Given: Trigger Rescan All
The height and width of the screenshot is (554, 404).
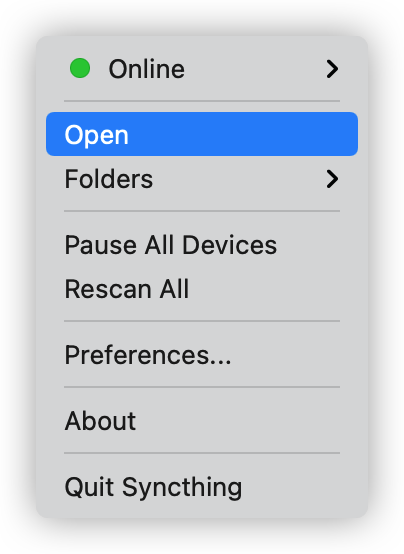Looking at the screenshot, I should pyautogui.click(x=202, y=289).
